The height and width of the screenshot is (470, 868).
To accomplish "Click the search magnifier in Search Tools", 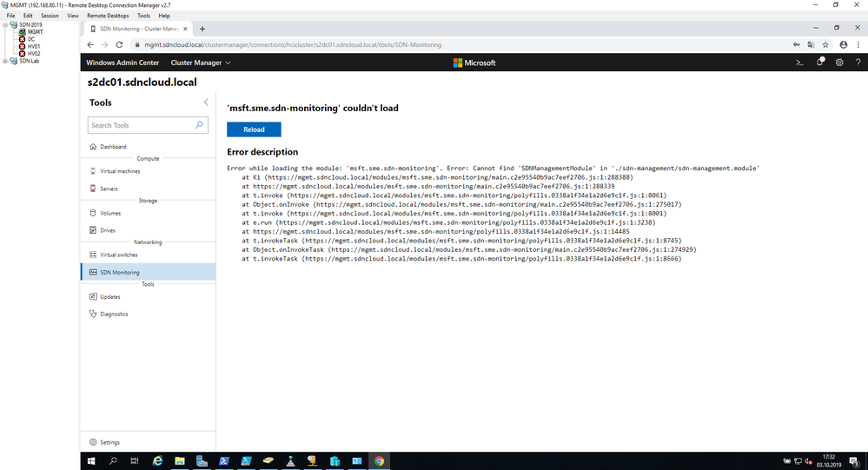I will pyautogui.click(x=199, y=125).
